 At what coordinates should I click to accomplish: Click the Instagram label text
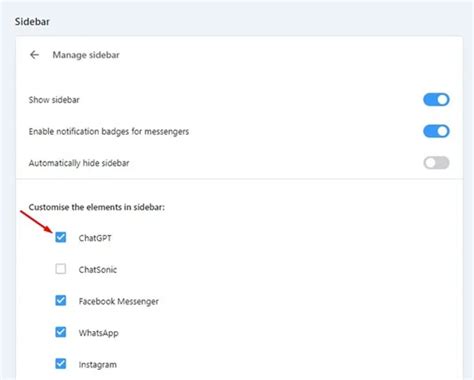(98, 365)
